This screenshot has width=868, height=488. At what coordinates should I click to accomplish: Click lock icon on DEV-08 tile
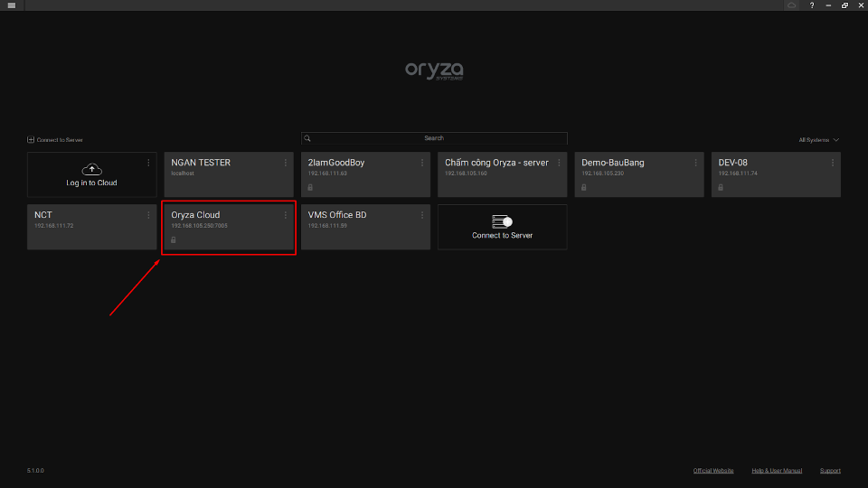pos(721,188)
